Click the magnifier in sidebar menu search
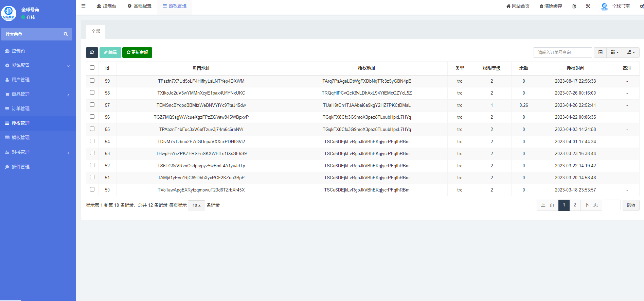Image resolution: width=644 pixels, height=301 pixels. point(66,34)
